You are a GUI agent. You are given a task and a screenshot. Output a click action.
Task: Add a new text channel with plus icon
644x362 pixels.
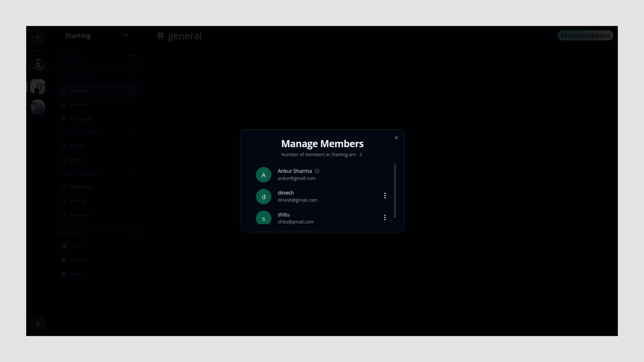(135, 77)
